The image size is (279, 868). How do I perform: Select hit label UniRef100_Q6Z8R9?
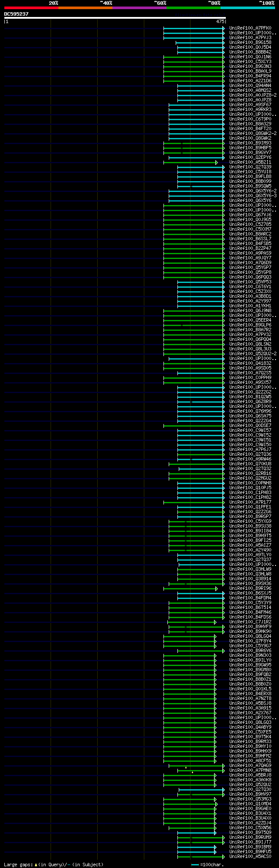point(250,402)
